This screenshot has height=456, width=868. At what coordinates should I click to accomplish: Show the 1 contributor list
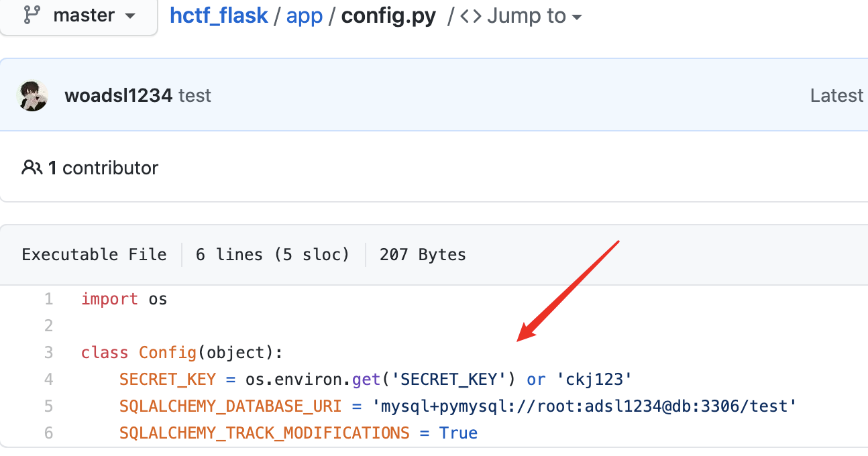(x=103, y=168)
